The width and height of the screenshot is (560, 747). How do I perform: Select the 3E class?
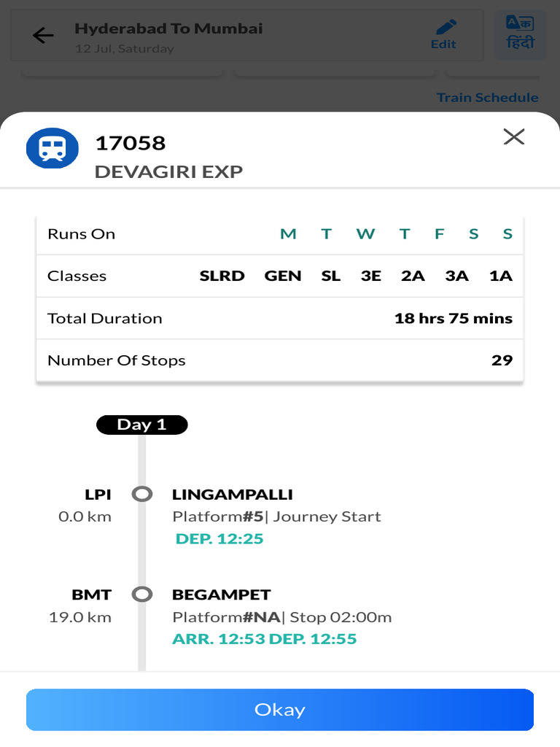pos(370,276)
